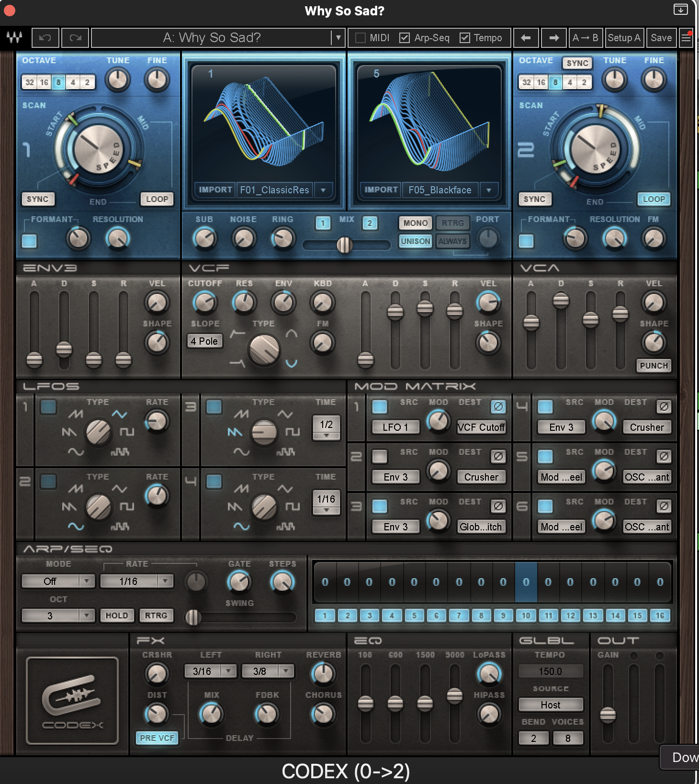The image size is (699, 784).
Task: Invert polarity of mod matrix slot 5
Action: pyautogui.click(x=664, y=457)
